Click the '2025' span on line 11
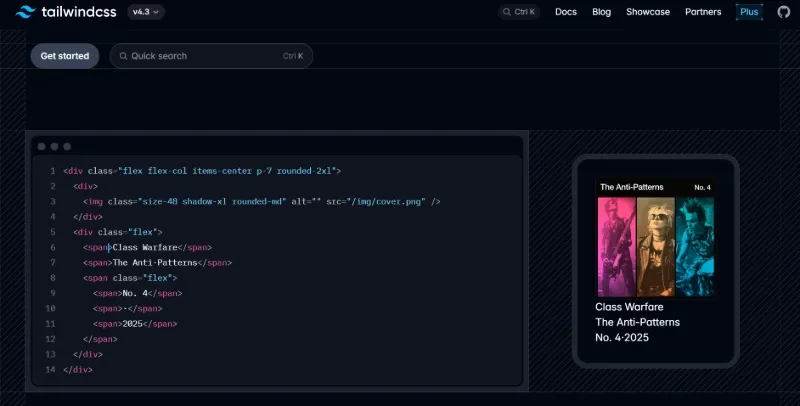Viewport: 800px width, 406px height. (135, 324)
